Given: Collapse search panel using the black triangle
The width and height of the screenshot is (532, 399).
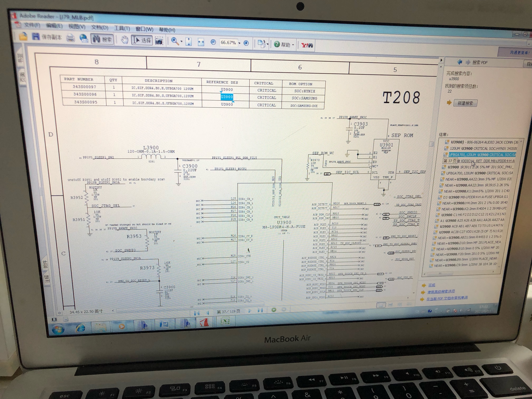Looking at the screenshot, I should tap(441, 60).
